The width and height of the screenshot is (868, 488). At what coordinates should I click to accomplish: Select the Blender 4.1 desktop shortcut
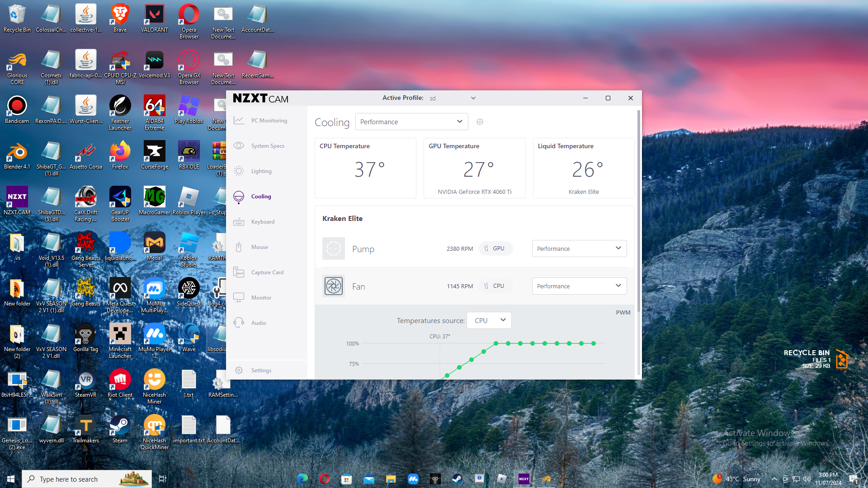click(x=17, y=156)
